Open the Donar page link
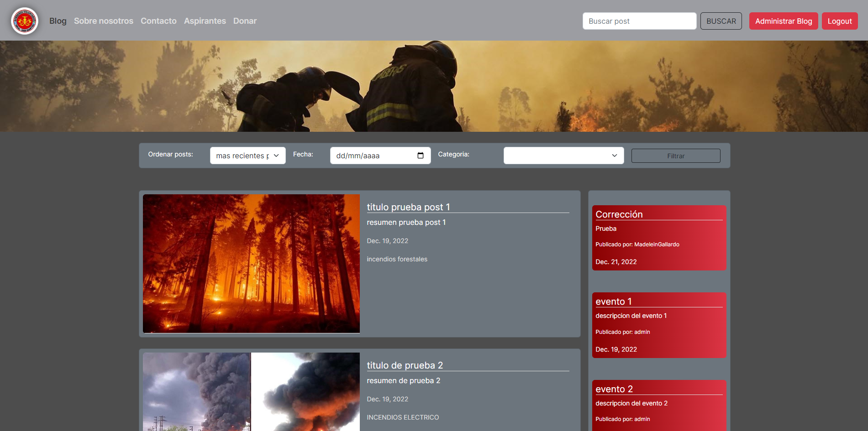868x431 pixels. (x=245, y=21)
